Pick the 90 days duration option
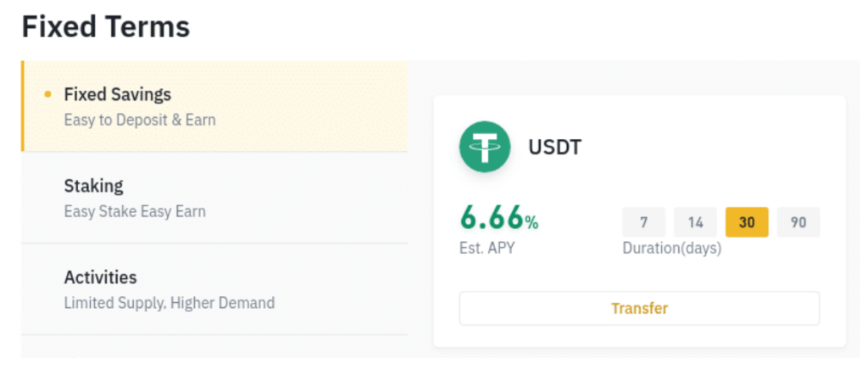The width and height of the screenshot is (868, 369). click(798, 222)
